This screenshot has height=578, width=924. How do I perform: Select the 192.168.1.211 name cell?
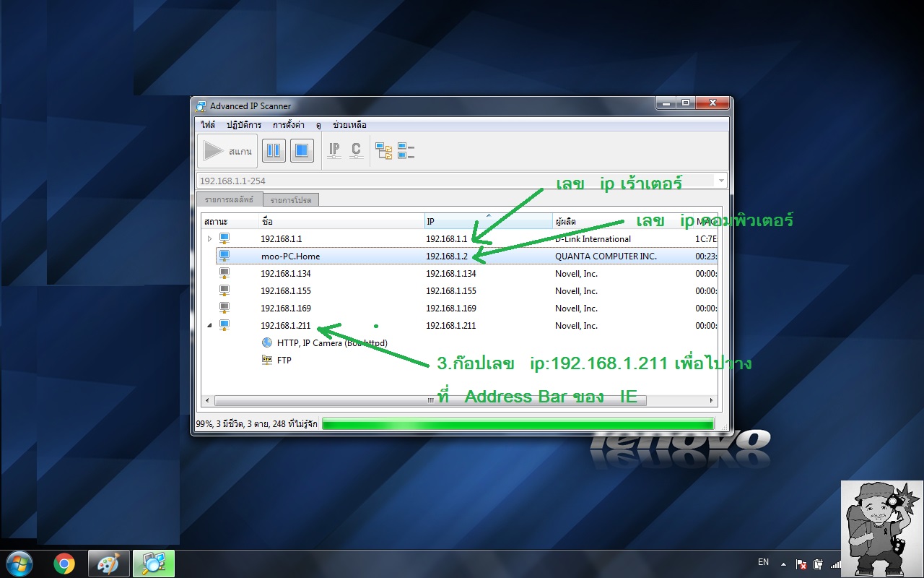click(286, 326)
